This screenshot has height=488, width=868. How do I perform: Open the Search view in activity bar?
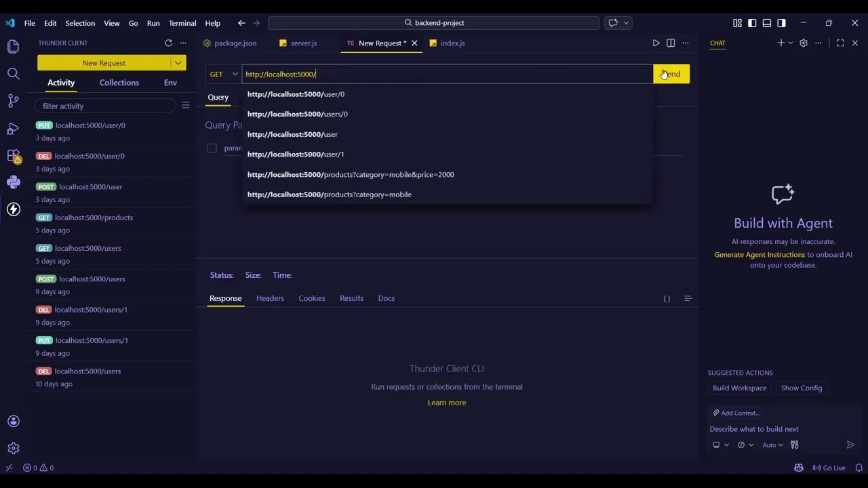click(x=13, y=73)
